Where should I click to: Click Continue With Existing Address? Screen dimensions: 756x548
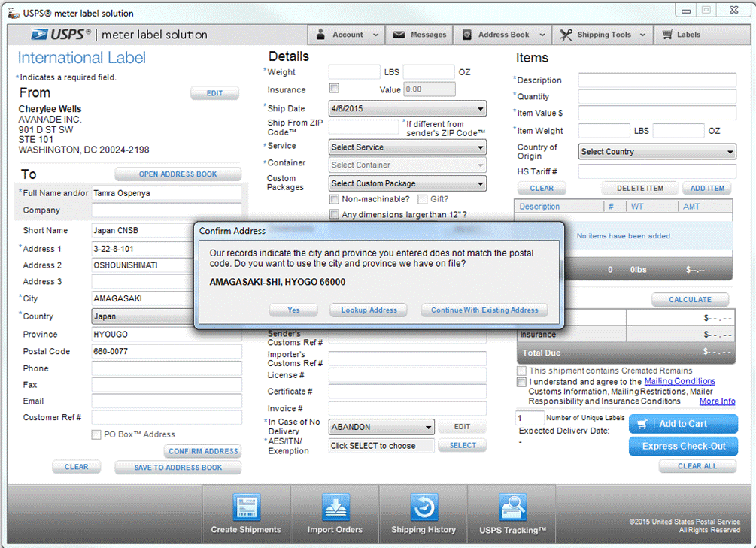click(x=484, y=310)
